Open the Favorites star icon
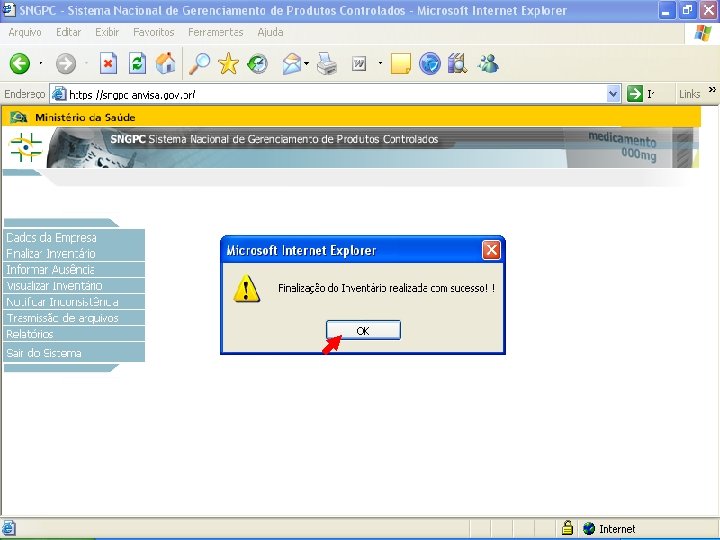The width and height of the screenshot is (720, 540). click(x=228, y=63)
